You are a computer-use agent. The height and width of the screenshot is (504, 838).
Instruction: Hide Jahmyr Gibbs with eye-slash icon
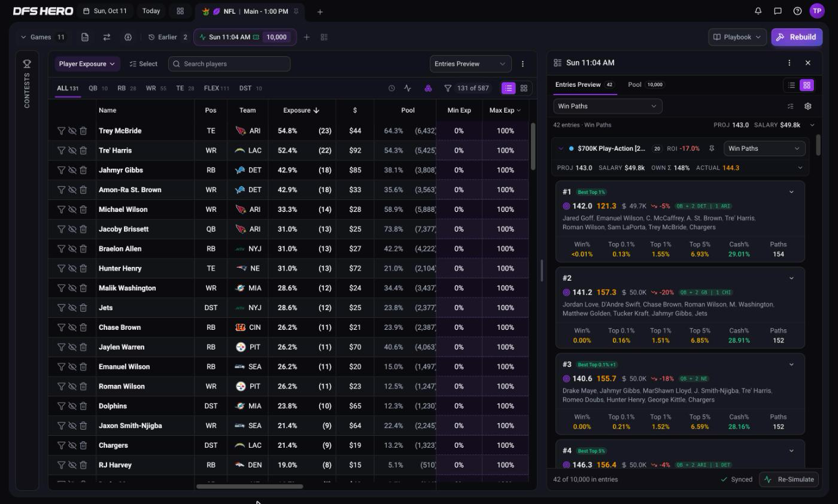tap(72, 170)
